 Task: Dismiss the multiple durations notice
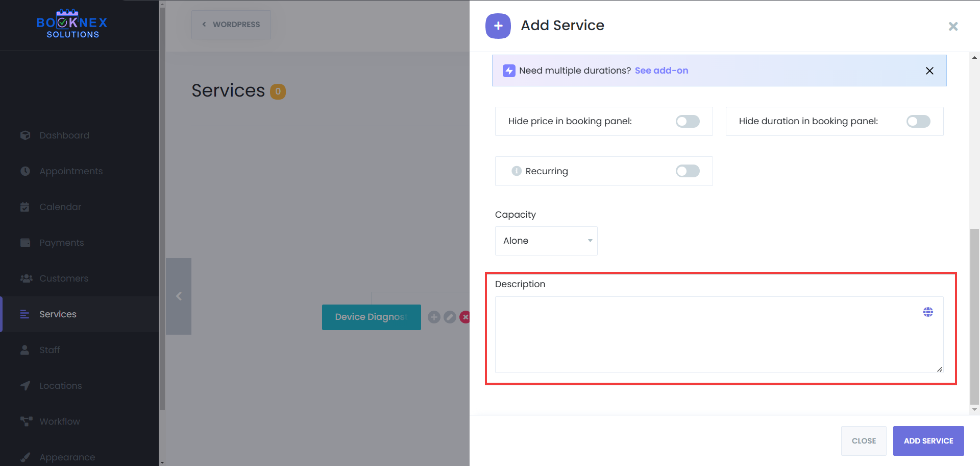click(929, 71)
